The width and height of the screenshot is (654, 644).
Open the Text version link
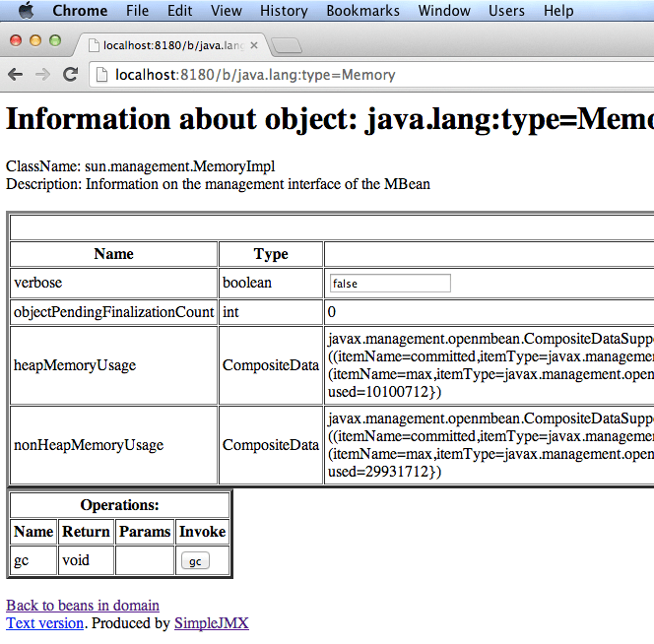point(44,623)
